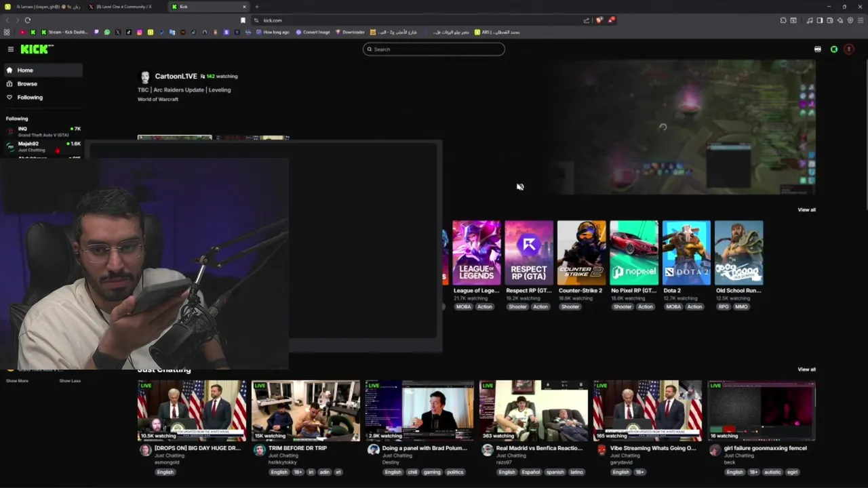Open the Kick hamburger sidebar menu
868x488 pixels.
click(11, 49)
